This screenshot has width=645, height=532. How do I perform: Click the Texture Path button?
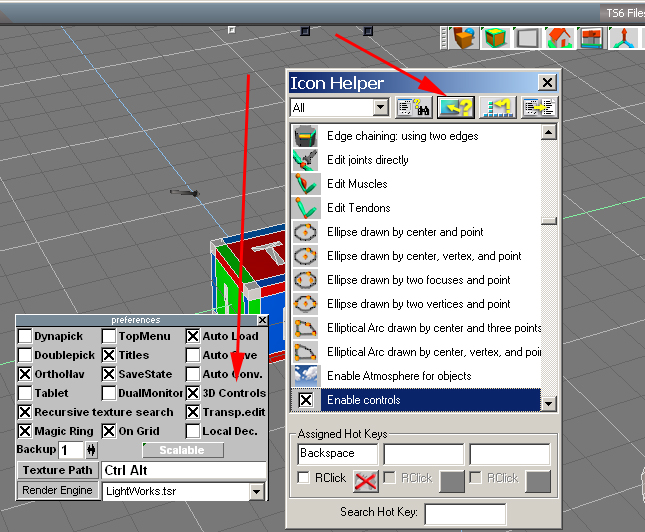58,470
